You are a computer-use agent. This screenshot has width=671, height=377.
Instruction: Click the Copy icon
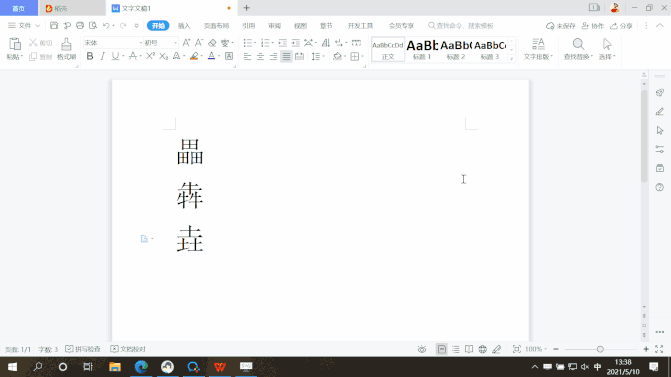click(33, 56)
